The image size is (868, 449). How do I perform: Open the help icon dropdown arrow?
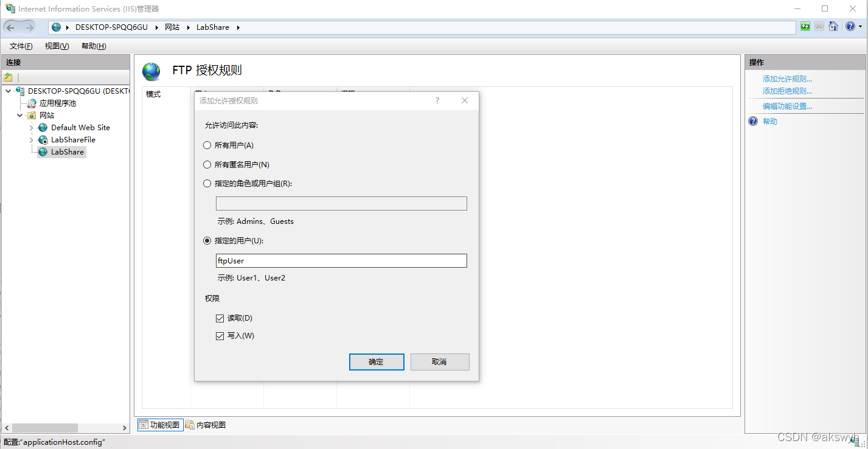860,27
